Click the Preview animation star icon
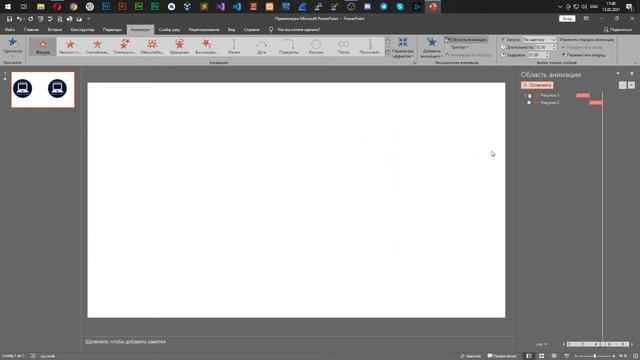Viewport: 640px width, 360px height. (x=12, y=42)
